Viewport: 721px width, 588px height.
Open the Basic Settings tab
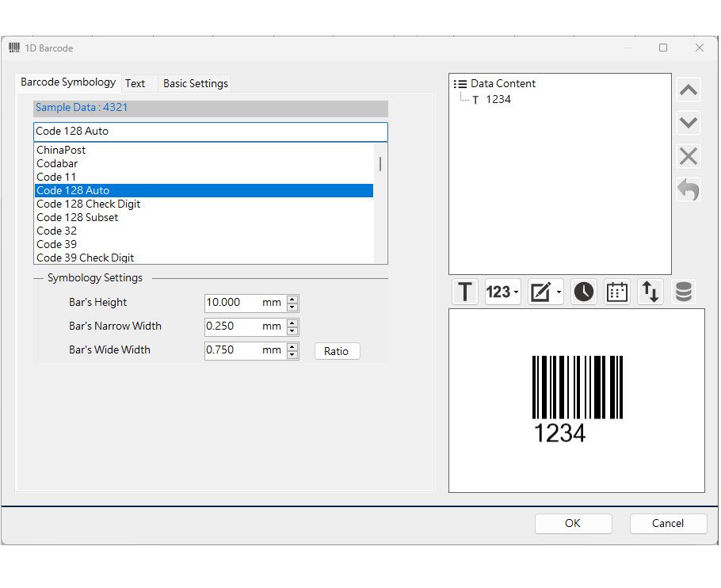[x=195, y=82]
